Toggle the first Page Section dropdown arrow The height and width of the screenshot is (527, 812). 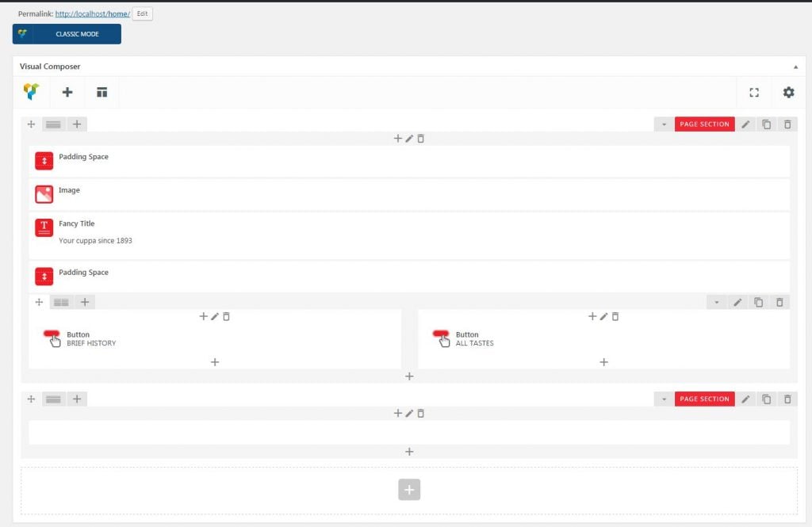tap(664, 124)
